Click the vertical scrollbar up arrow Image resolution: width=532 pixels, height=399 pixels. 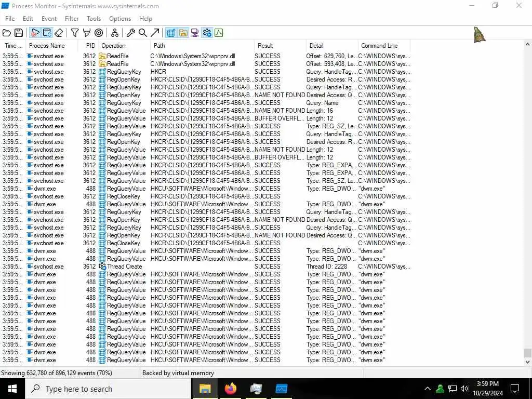tap(527, 45)
